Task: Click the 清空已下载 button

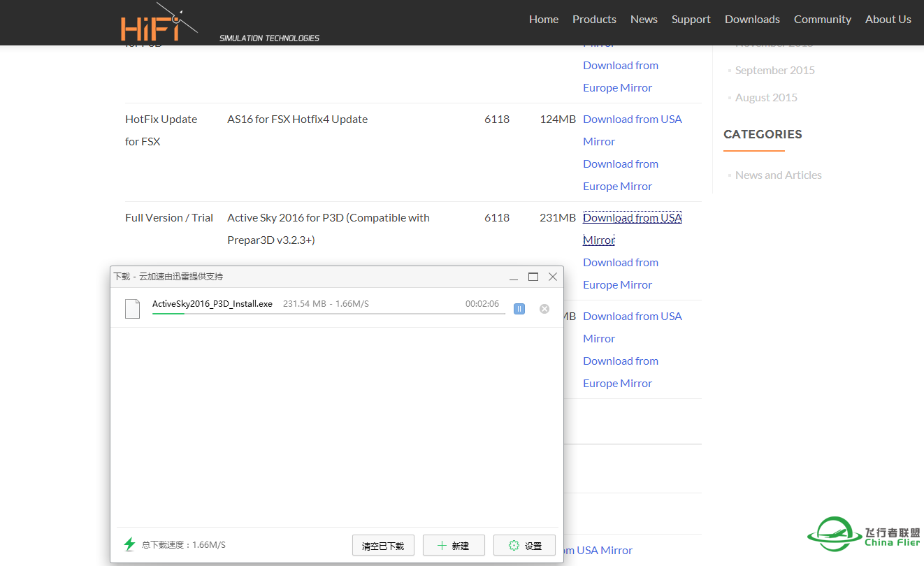Action: pyautogui.click(x=383, y=545)
